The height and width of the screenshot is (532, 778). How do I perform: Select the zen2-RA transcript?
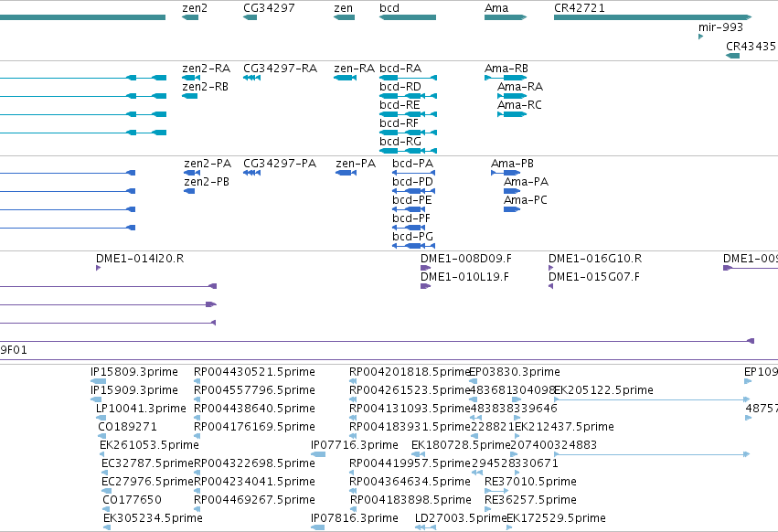click(x=191, y=78)
